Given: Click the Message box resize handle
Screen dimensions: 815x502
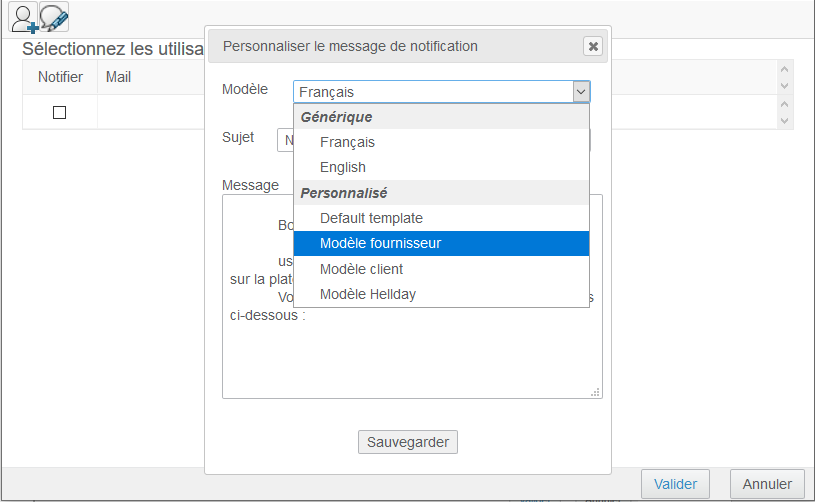Looking at the screenshot, I should coord(595,392).
